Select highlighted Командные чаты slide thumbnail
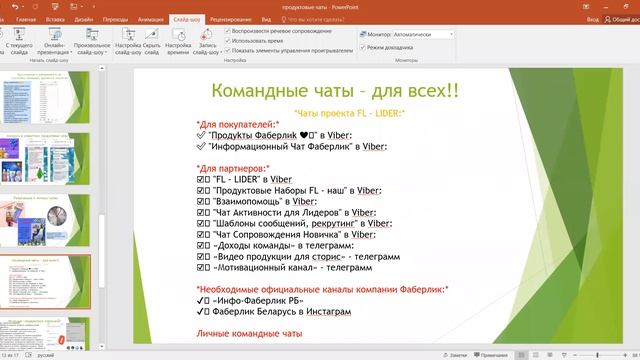The width and height of the screenshot is (640, 360). pyautogui.click(x=44, y=282)
